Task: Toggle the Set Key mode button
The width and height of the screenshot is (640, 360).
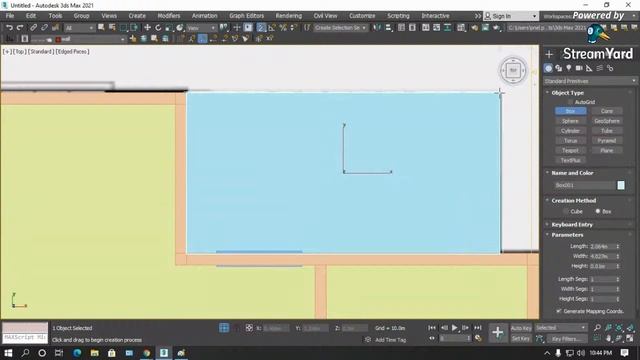Action: (521, 339)
